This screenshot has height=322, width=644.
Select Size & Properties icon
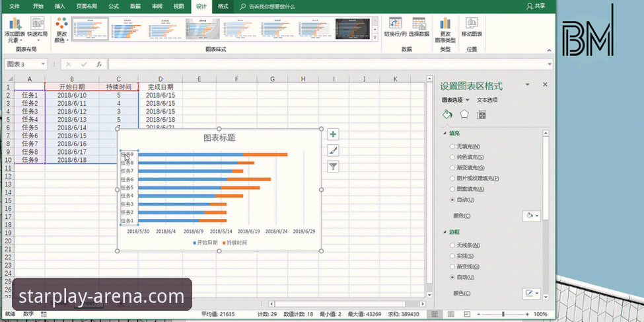click(x=482, y=115)
